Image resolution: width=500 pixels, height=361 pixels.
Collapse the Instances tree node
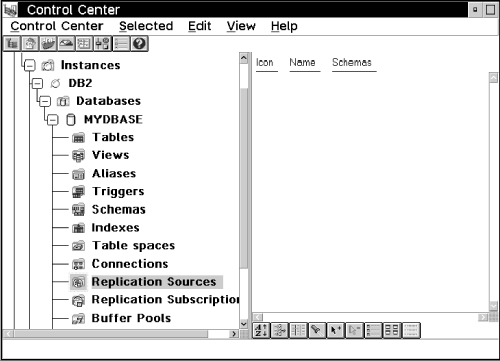30,65
